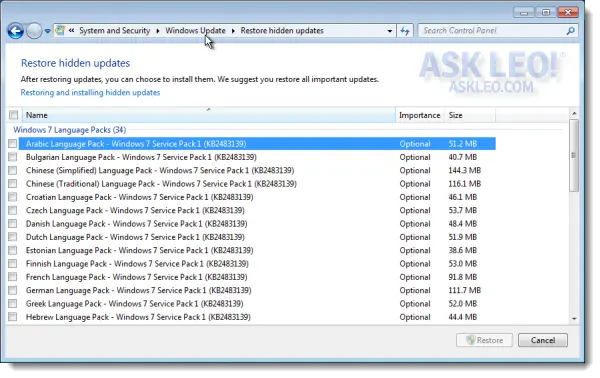The width and height of the screenshot is (600, 378).
Task: Click the scroll up arrow of the list
Action: 574,113
